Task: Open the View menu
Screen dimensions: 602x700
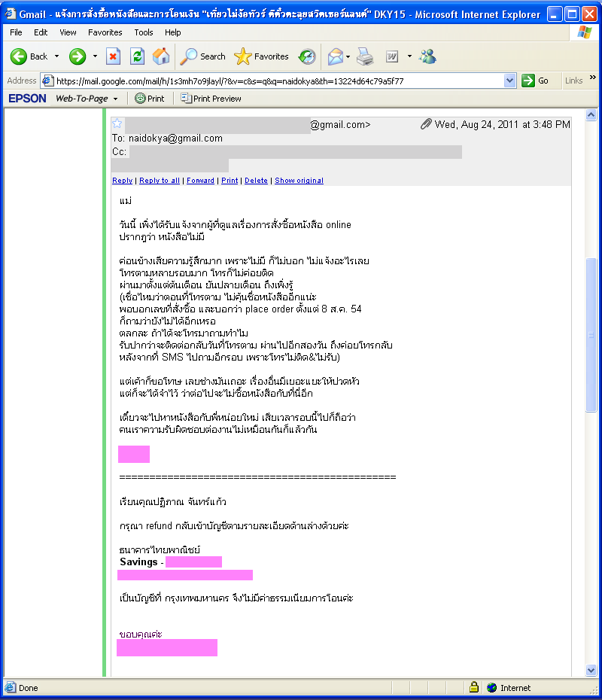Action: [x=68, y=32]
